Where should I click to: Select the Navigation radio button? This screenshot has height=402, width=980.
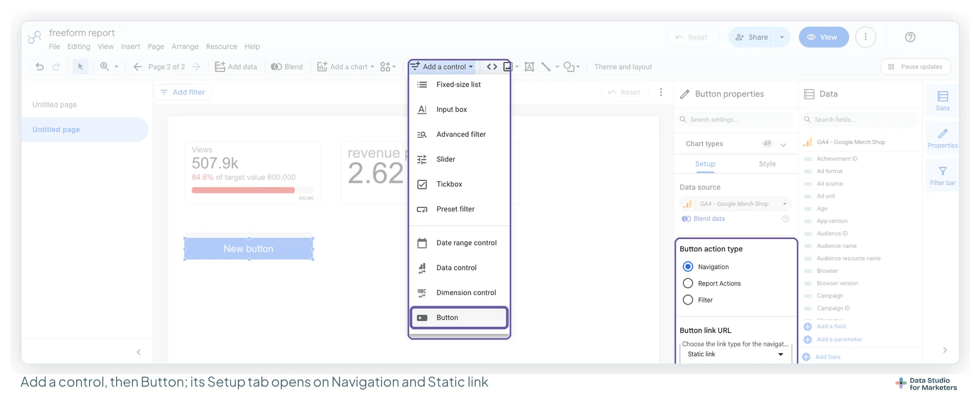(688, 267)
